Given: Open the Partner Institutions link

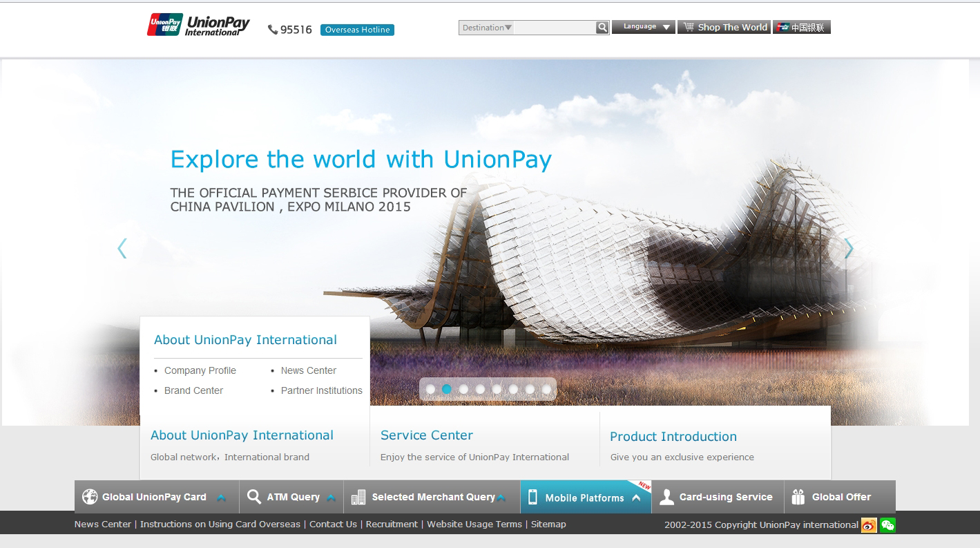Looking at the screenshot, I should click(322, 390).
